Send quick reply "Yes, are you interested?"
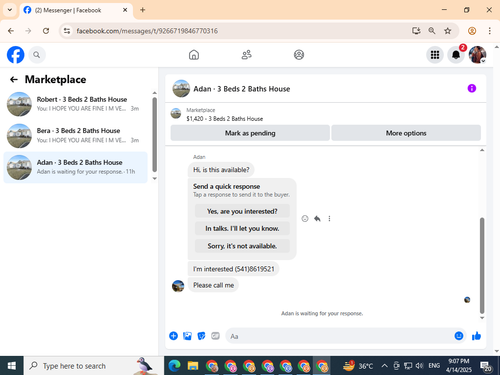This screenshot has width=500, height=375. [242, 211]
